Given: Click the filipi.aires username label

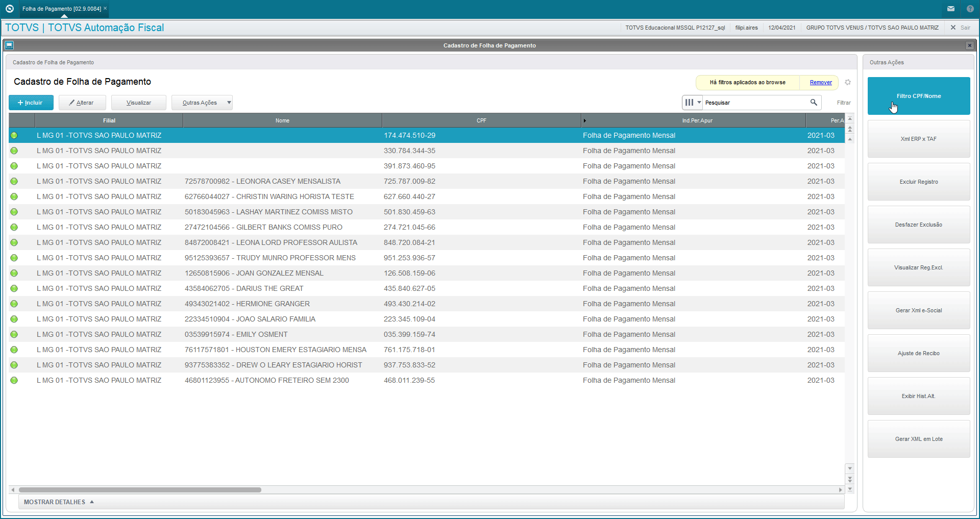Looking at the screenshot, I should (x=746, y=28).
